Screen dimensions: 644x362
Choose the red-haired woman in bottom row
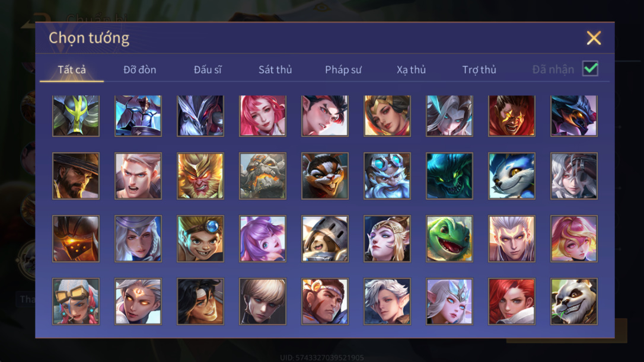point(512,302)
